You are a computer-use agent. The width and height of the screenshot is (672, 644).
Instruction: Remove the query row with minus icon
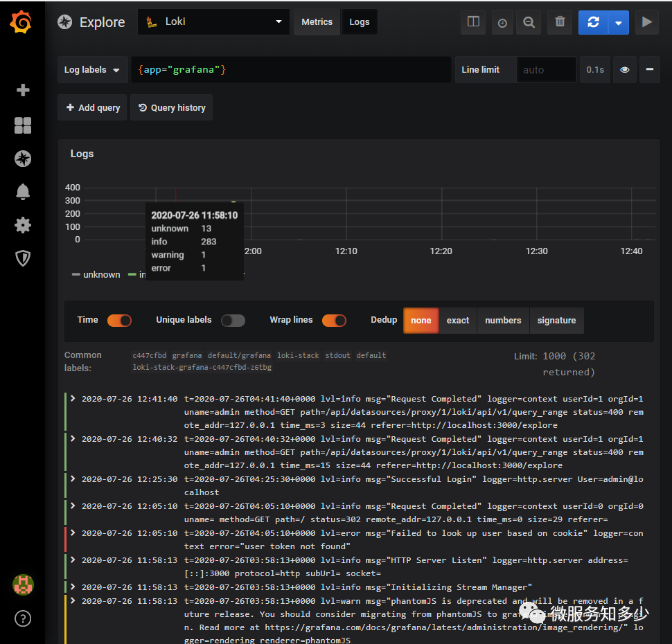(650, 69)
